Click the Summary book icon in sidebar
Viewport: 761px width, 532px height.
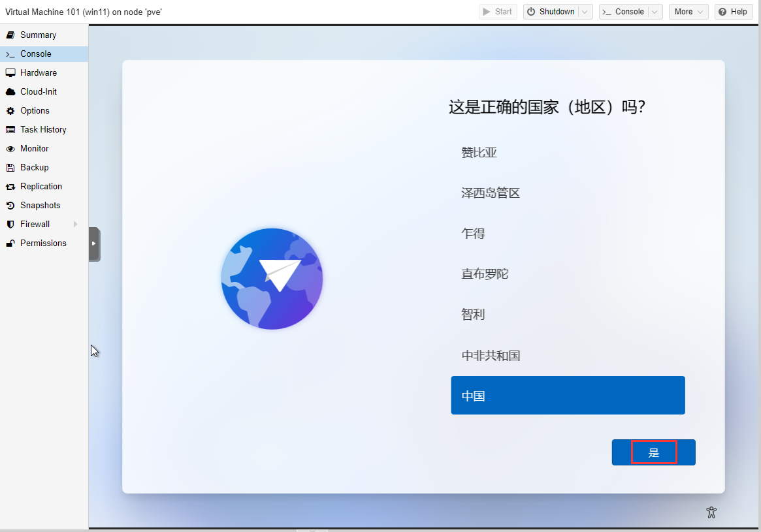[x=10, y=35]
